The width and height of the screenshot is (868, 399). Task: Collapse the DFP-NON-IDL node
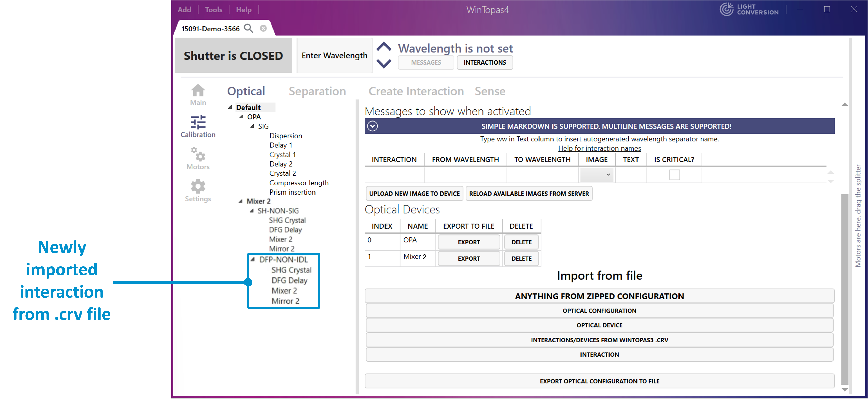252,259
